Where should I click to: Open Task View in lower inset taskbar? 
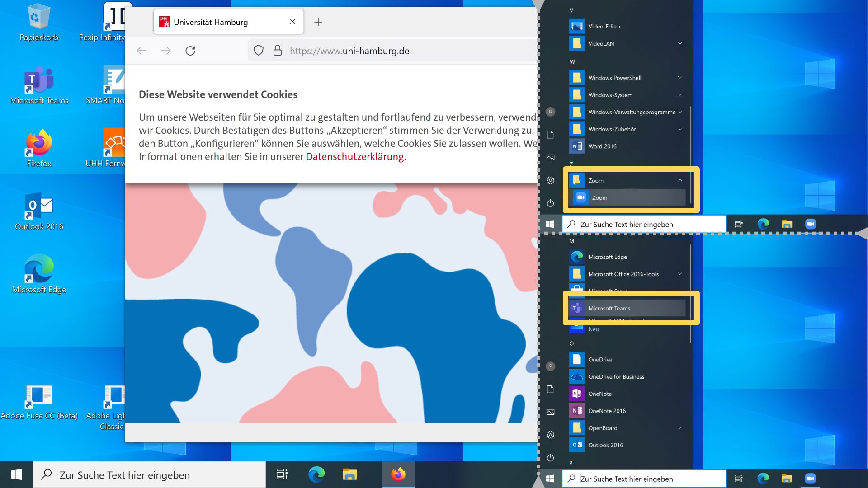[x=739, y=479]
